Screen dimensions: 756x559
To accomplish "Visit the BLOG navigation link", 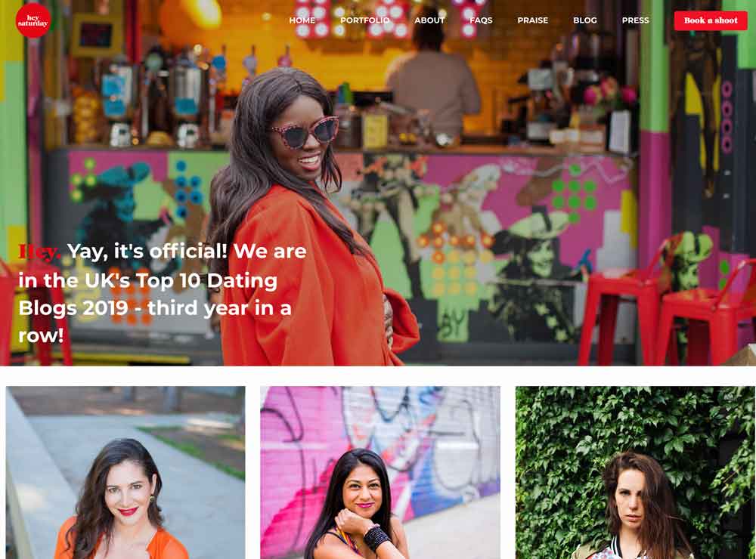I will 585,20.
